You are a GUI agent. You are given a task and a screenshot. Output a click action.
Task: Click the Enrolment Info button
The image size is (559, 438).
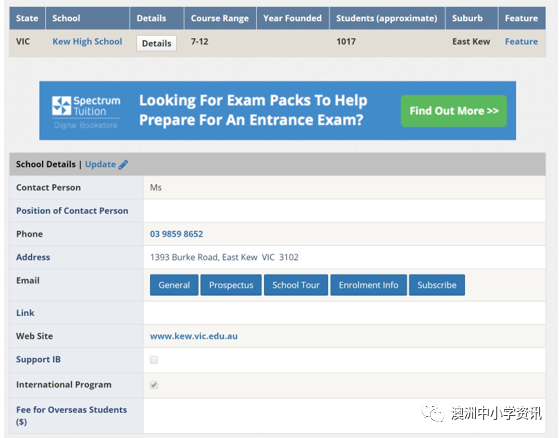[369, 285]
